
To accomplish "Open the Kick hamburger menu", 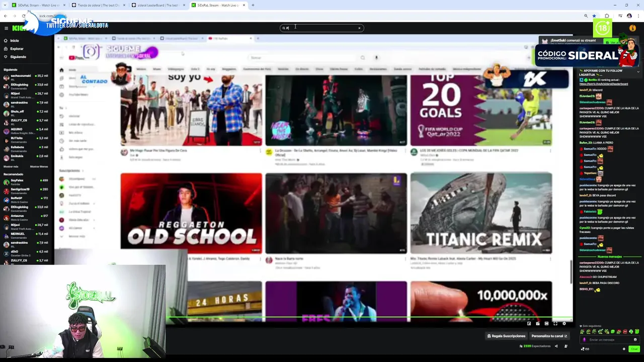I will (x=6, y=28).
